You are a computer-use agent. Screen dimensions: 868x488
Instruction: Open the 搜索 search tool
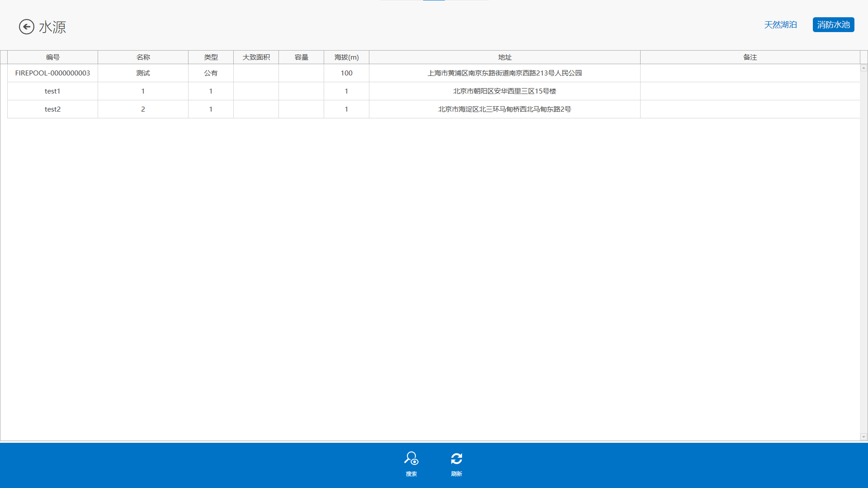(x=411, y=464)
